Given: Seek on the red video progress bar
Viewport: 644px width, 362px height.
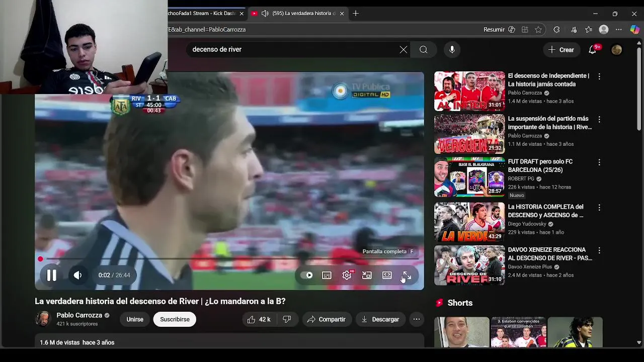Looking at the screenshot, I should (x=229, y=259).
